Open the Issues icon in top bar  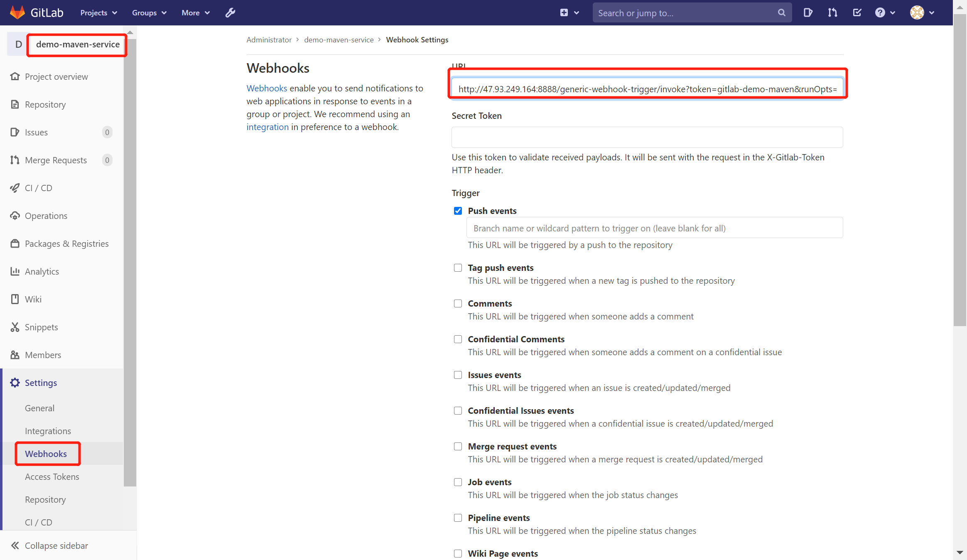point(807,13)
